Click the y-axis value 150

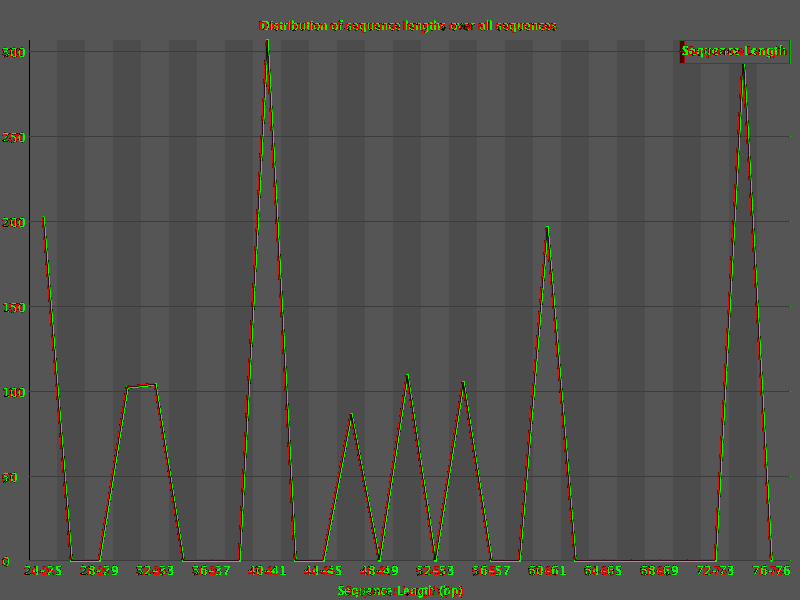pyautogui.click(x=13, y=307)
